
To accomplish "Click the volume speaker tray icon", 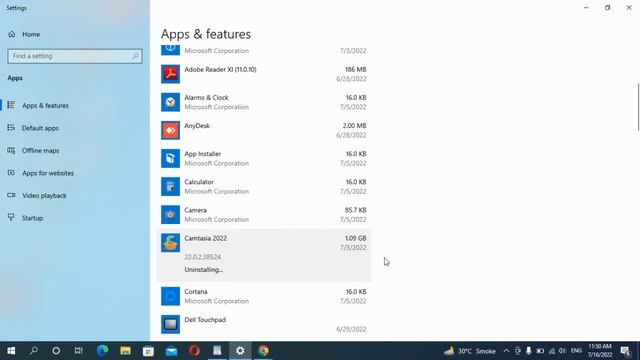I will [562, 351].
